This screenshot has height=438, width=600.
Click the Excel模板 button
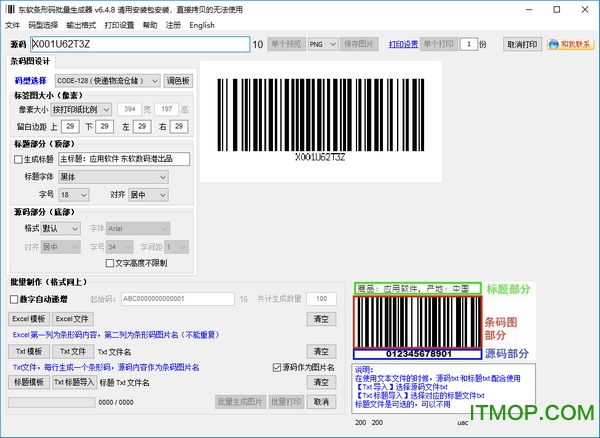click(x=29, y=319)
